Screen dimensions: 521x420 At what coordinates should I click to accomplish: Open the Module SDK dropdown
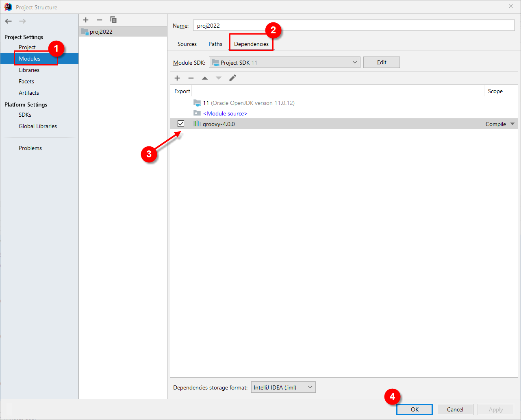284,62
